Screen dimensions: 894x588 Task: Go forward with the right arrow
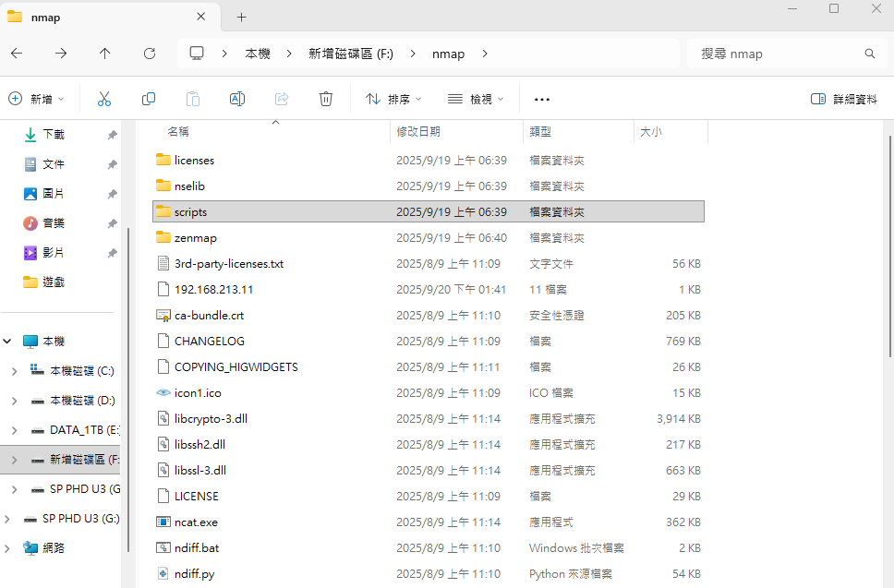(x=61, y=54)
